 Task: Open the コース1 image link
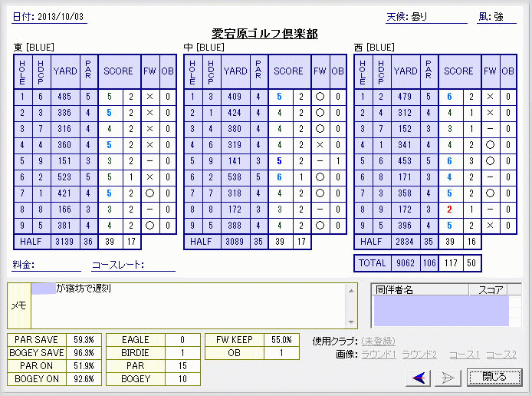464,355
